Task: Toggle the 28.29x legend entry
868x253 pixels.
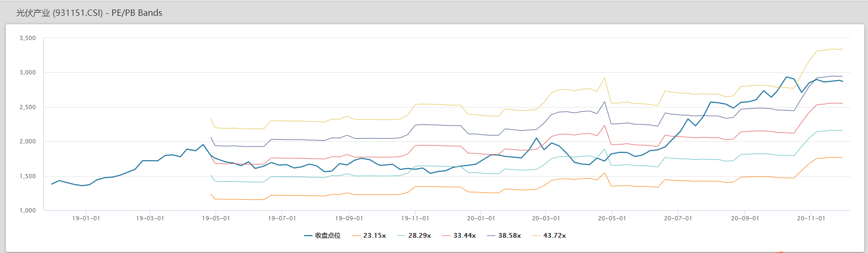Action: (420, 236)
